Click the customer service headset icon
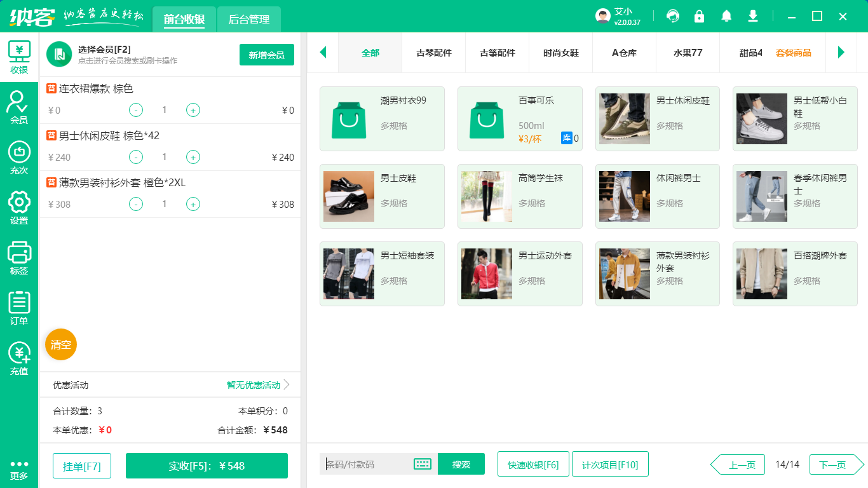Screen dimensions: 868x488 tap(672, 17)
